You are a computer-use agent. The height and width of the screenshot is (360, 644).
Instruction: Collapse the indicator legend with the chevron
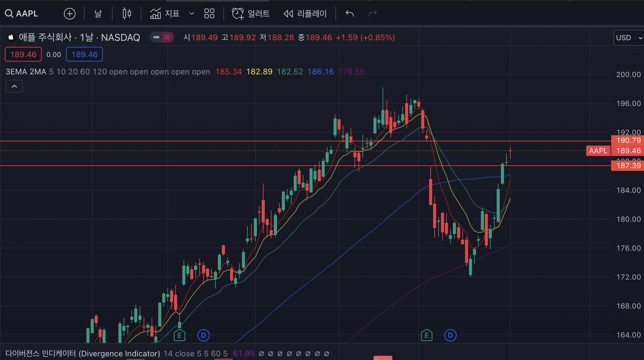(14, 86)
